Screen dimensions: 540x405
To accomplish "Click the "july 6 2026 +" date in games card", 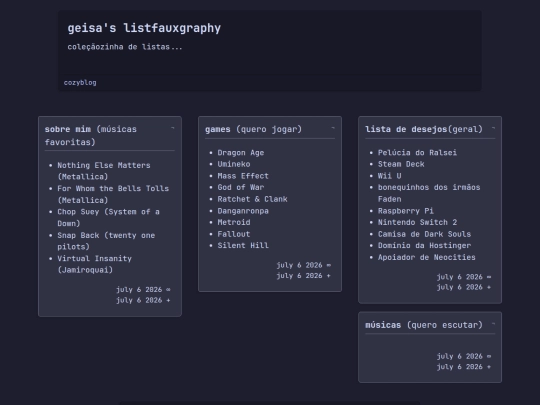I will [303, 276].
